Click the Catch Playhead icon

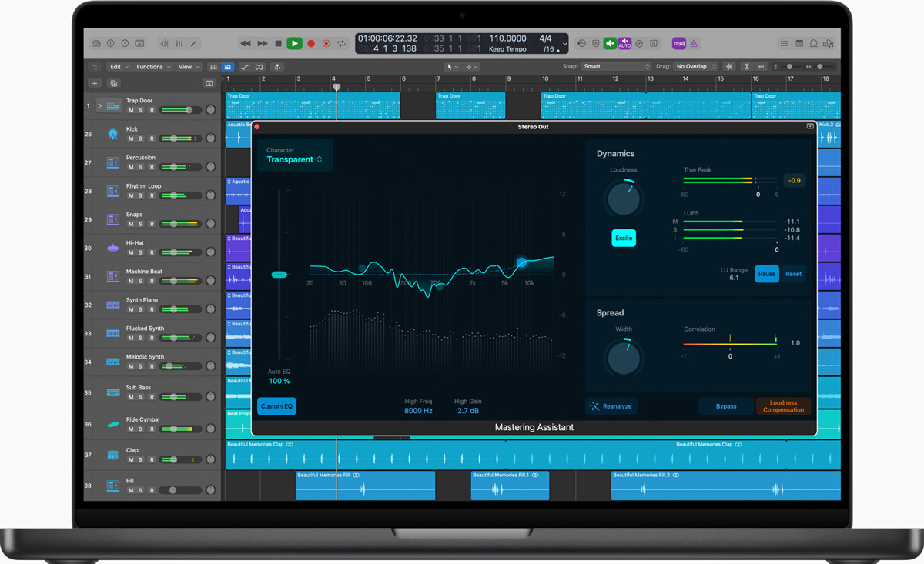point(278,67)
